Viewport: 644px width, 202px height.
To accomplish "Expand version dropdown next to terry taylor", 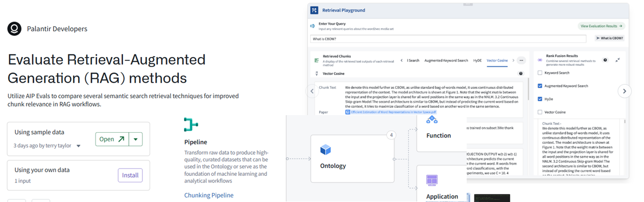I will 79,146.
